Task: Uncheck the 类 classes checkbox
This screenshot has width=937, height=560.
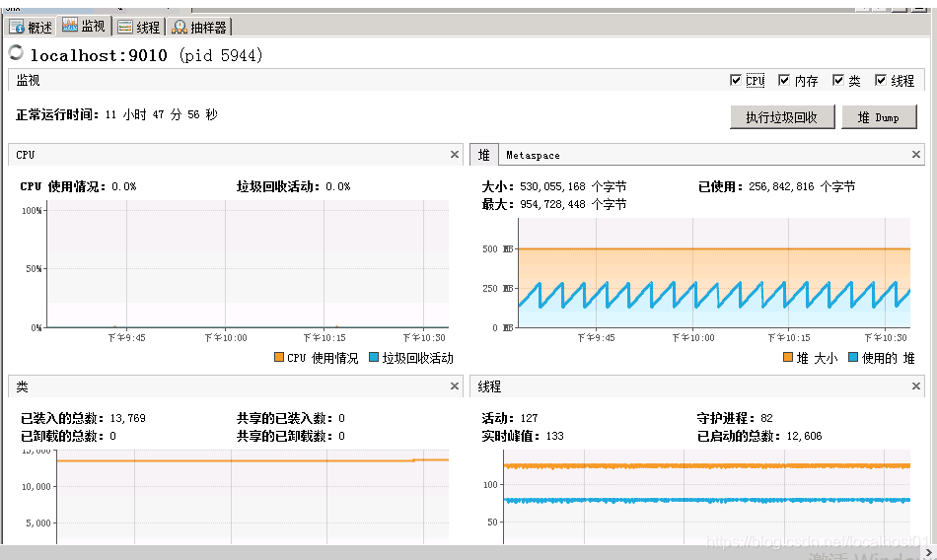Action: point(838,80)
